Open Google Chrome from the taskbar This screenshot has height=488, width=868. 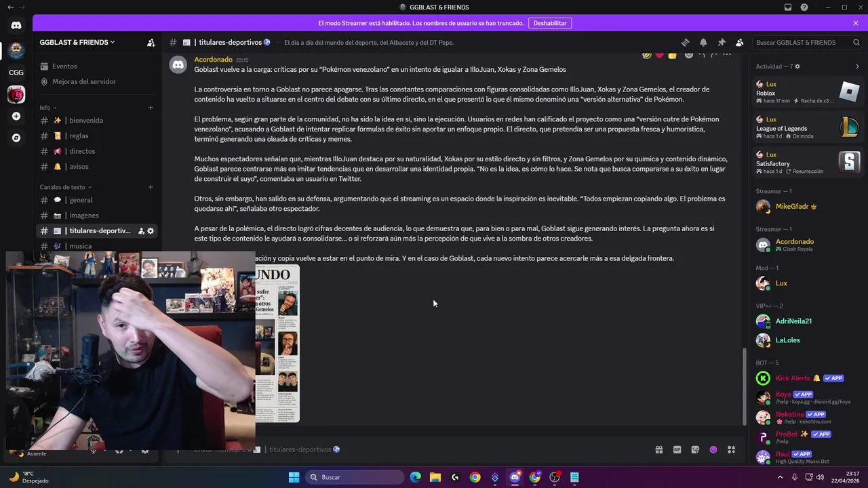(x=475, y=477)
